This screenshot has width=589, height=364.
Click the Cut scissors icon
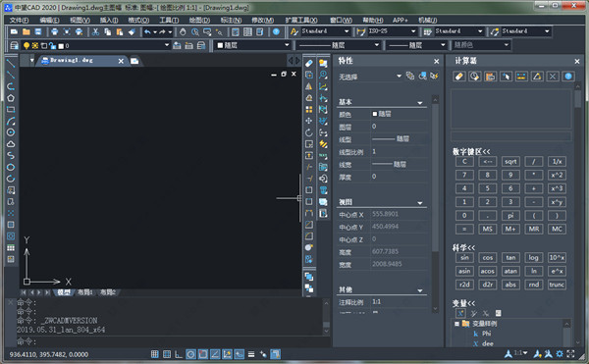coord(95,32)
